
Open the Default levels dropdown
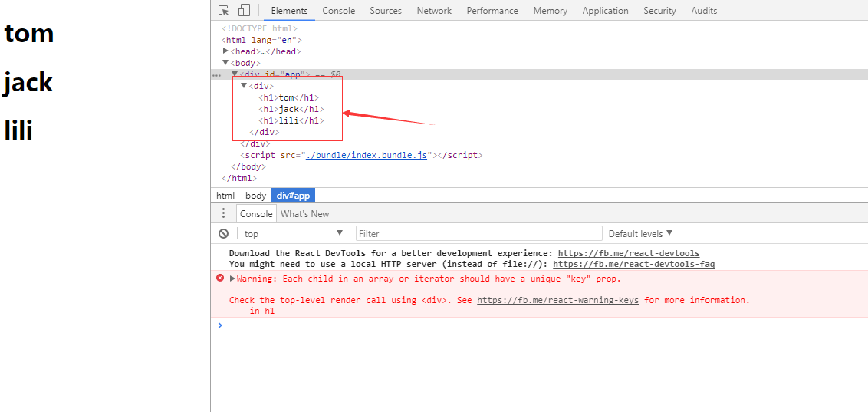point(640,234)
